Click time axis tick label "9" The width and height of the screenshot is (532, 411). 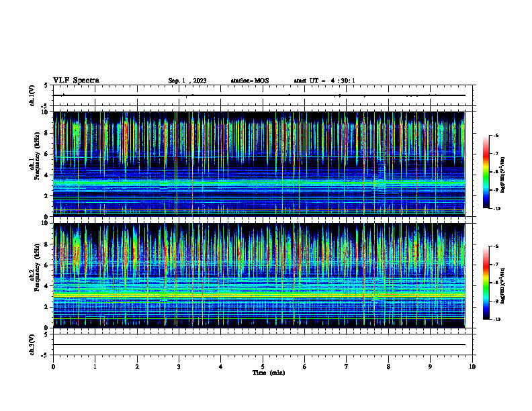point(430,367)
